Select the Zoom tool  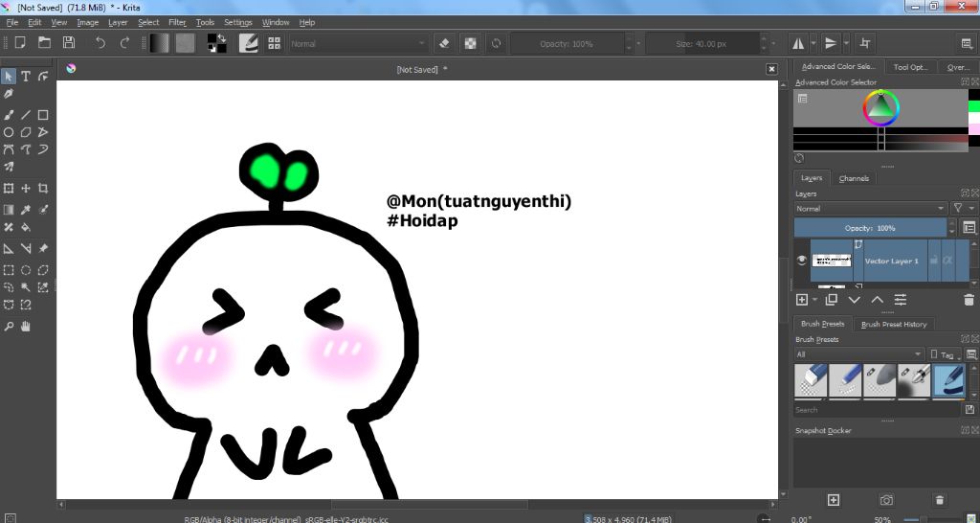tap(9, 327)
